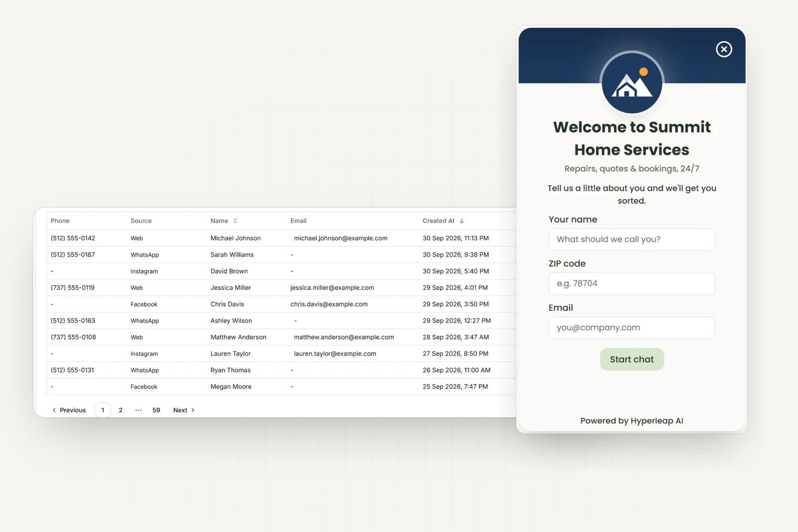The width and height of the screenshot is (798, 532).
Task: Select the Megan Moore row name
Action: (231, 386)
